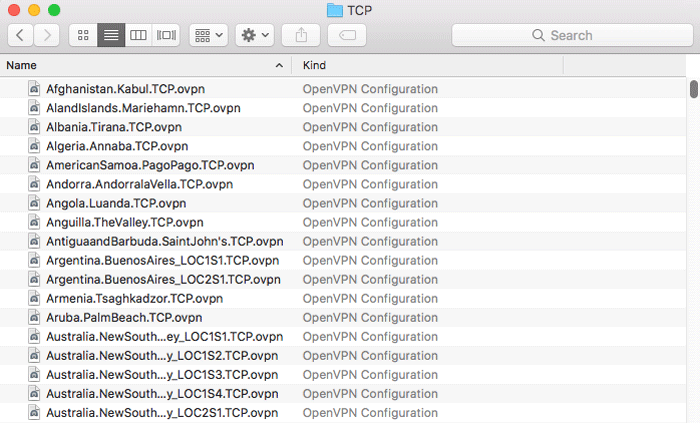Click the file icon beside Andorra.AndorralaVella.TCP.ovpn
700x423 pixels.
tap(34, 184)
